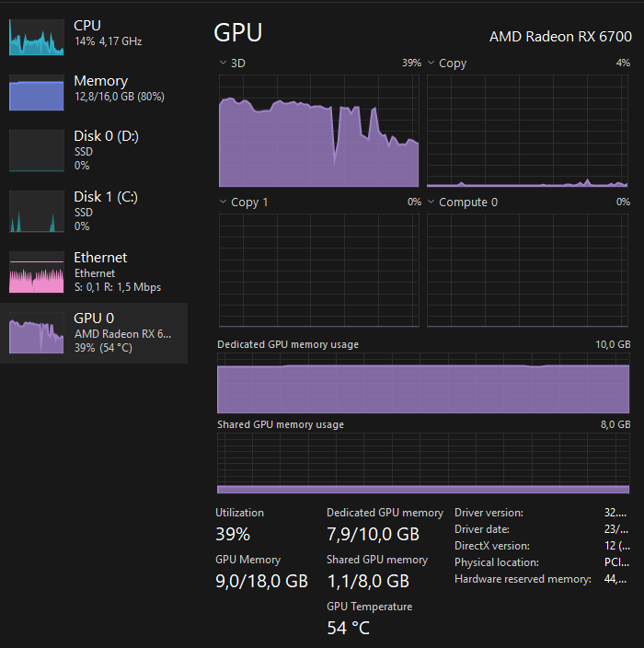Click the 'Dedicated GPU memory usage' label

pos(288,344)
